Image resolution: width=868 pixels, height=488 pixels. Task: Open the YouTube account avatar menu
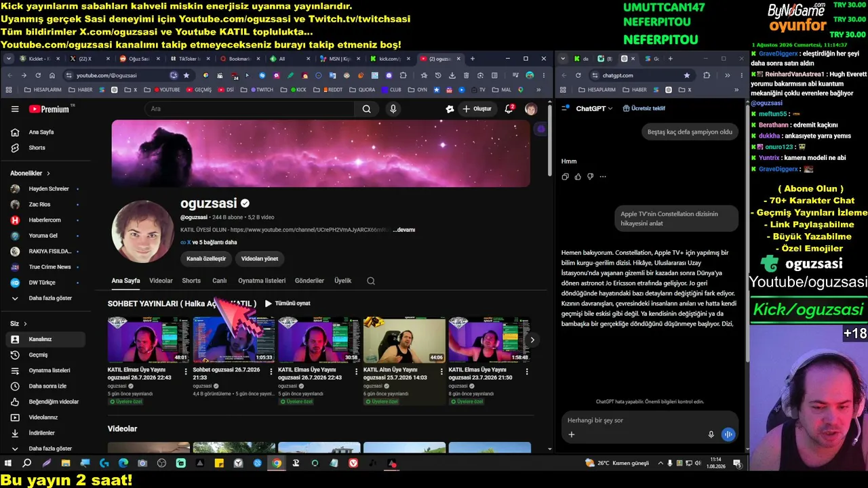531,108
